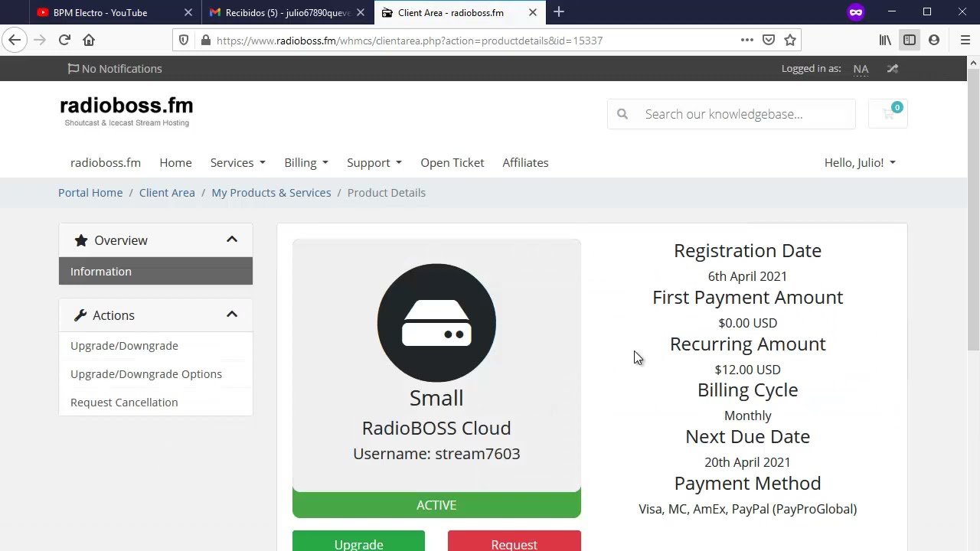Open Upgrade/Downgrade in Actions sidebar
The height and width of the screenshot is (551, 980).
(x=155, y=346)
